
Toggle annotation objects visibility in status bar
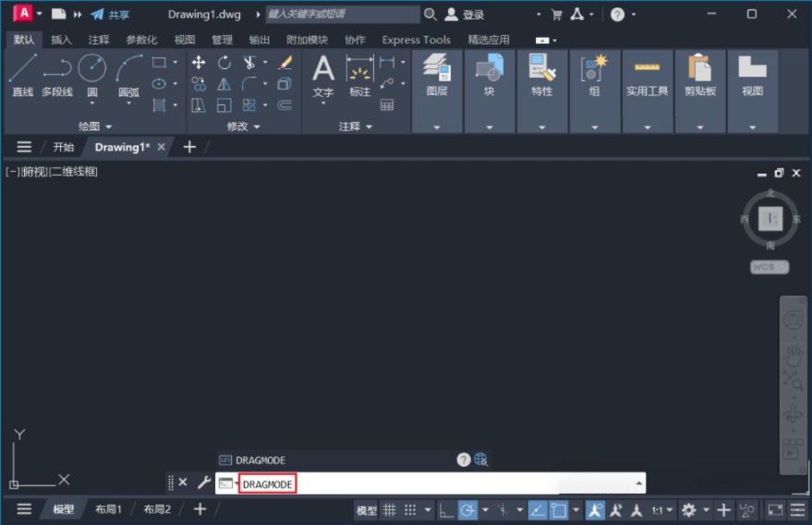point(595,510)
